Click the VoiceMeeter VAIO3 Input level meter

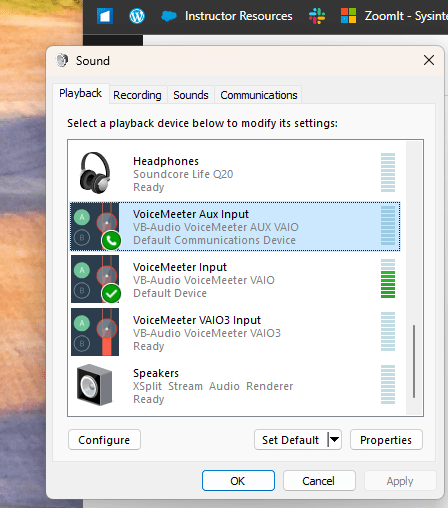coord(388,332)
